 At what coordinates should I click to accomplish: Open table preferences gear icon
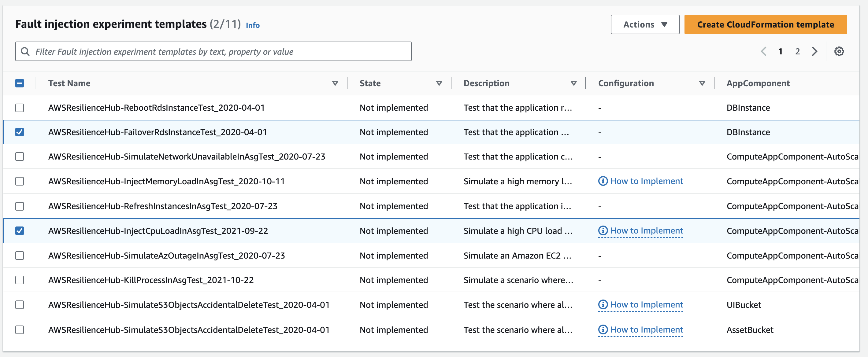(839, 52)
